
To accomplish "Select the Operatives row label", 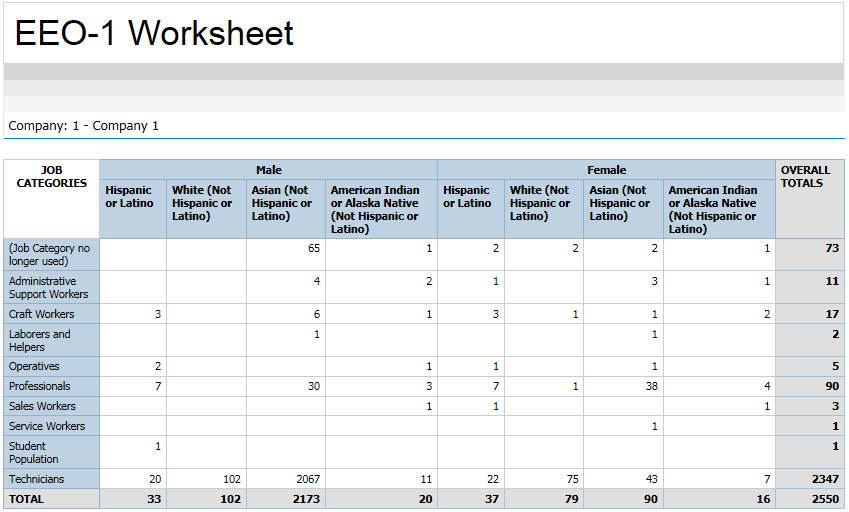I will coord(34,367).
